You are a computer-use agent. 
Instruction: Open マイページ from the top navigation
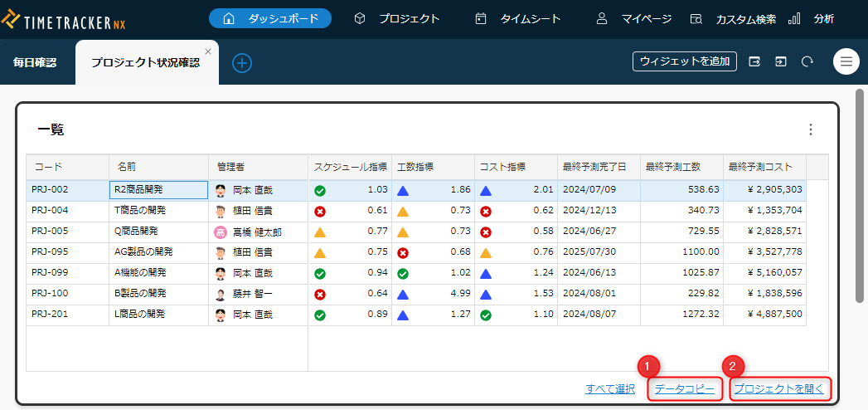634,18
